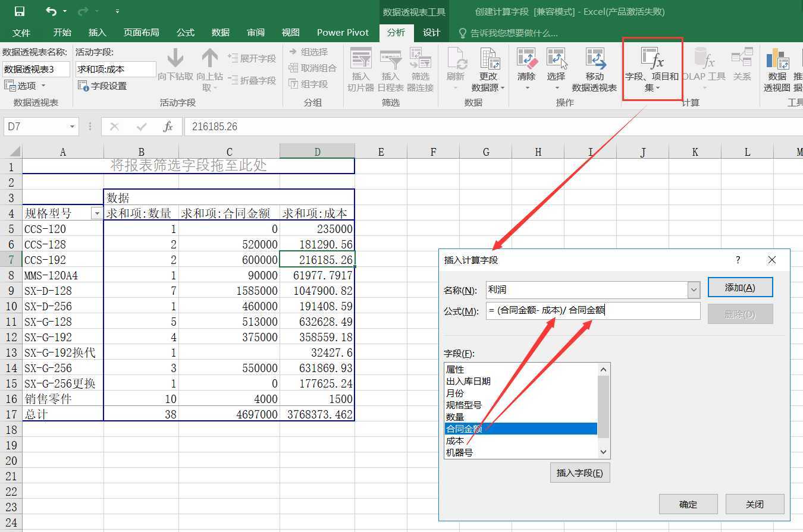This screenshot has height=532, width=803.
Task: Click 取消组合 ungroup
Action: (x=312, y=68)
